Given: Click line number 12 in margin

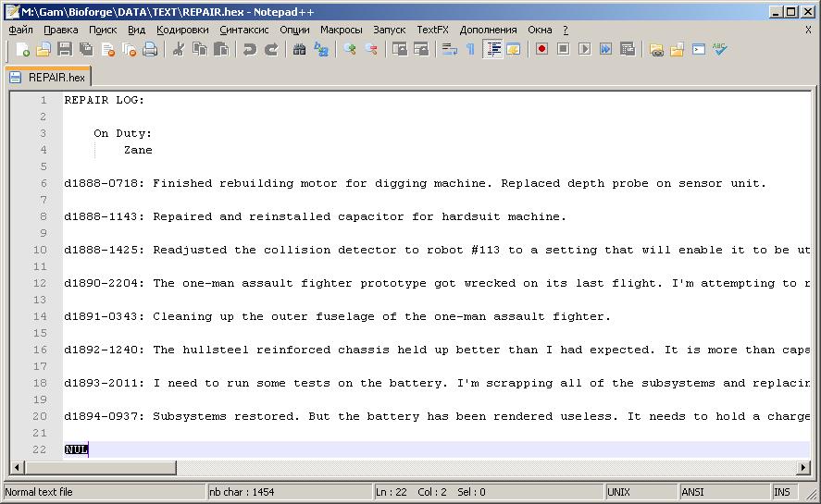Looking at the screenshot, I should tap(41, 283).
